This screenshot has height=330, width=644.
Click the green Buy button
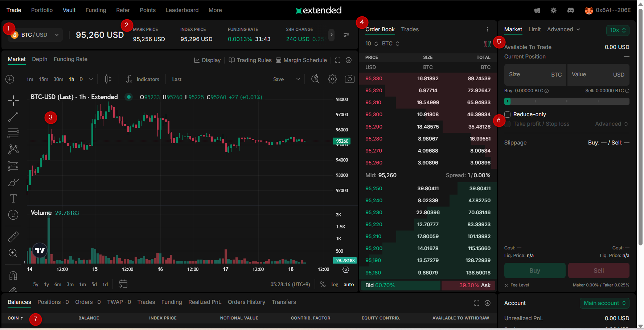click(534, 270)
